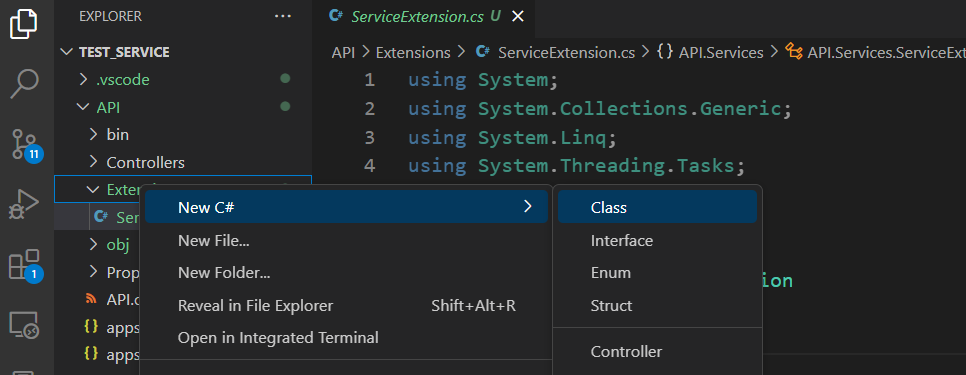Click the API.Services.ServiceExt class breadcrumb

[x=875, y=53]
